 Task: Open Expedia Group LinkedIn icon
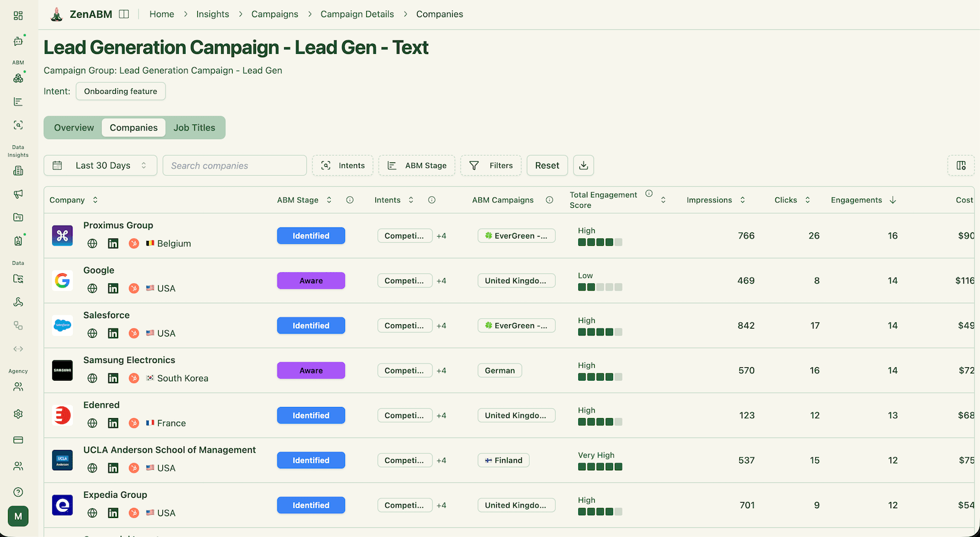[113, 513]
